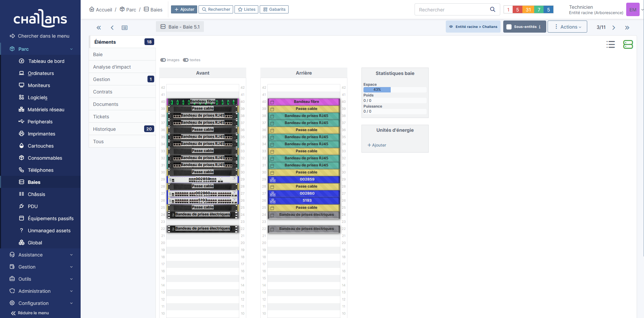This screenshot has height=318, width=644.
Task: Click the search magnifier icon
Action: pyautogui.click(x=492, y=9)
